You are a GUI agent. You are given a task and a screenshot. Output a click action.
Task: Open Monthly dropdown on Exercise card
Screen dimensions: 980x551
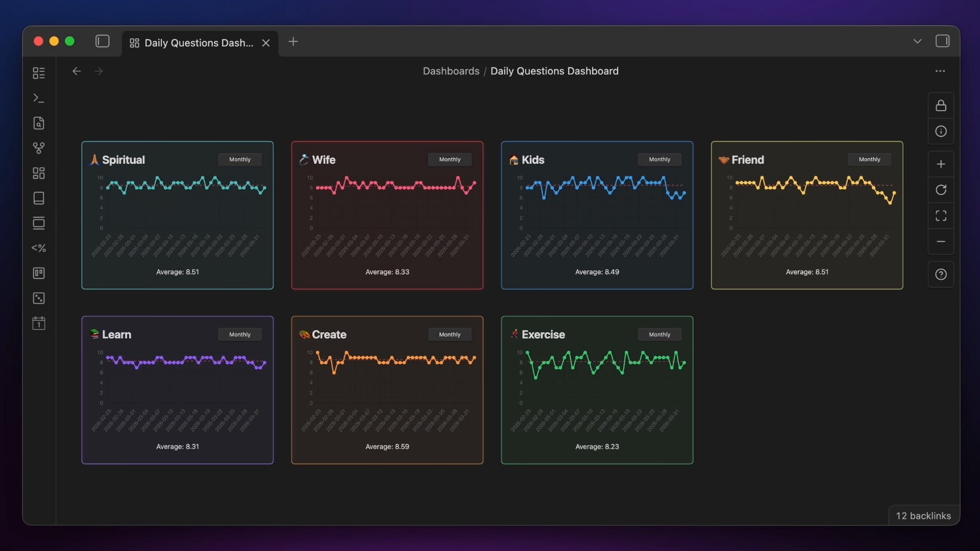pyautogui.click(x=659, y=335)
